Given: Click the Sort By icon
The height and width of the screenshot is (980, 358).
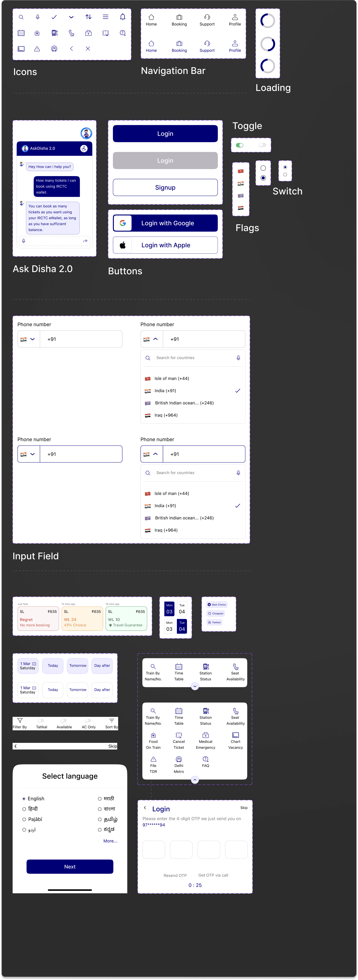Looking at the screenshot, I should click(112, 720).
